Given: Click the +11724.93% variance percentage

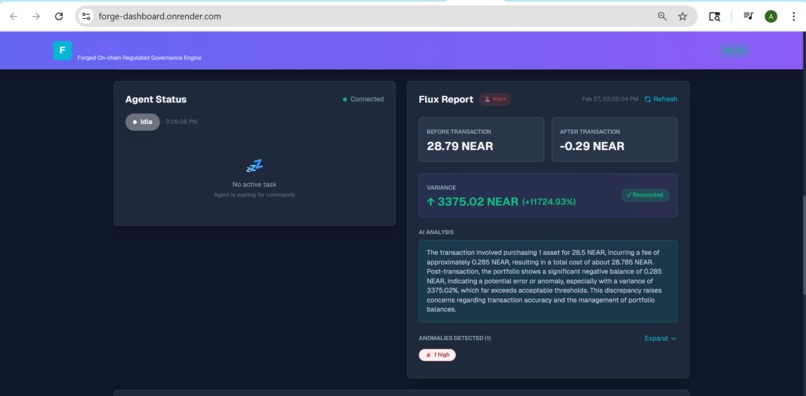Looking at the screenshot, I should [x=549, y=202].
